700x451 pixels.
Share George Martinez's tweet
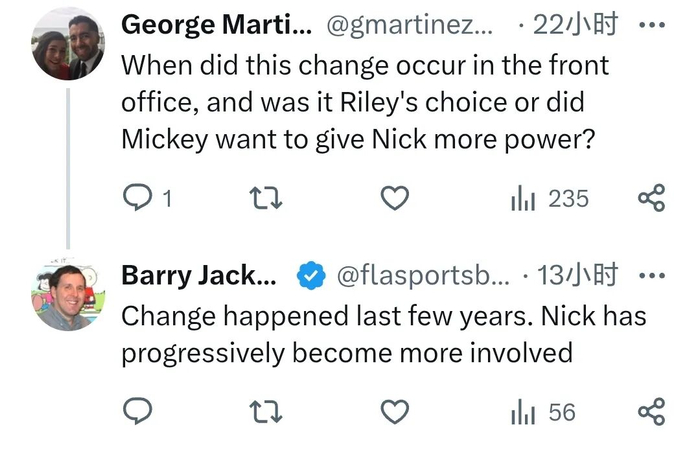click(x=651, y=199)
